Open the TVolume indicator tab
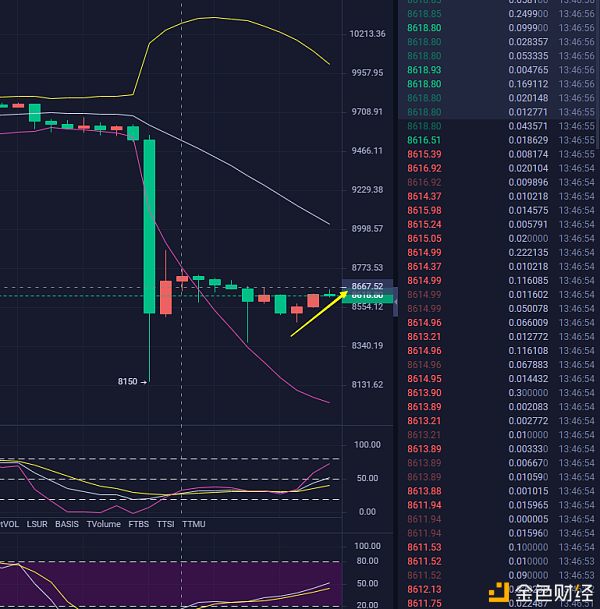Image resolution: width=600 pixels, height=609 pixels. [103, 524]
